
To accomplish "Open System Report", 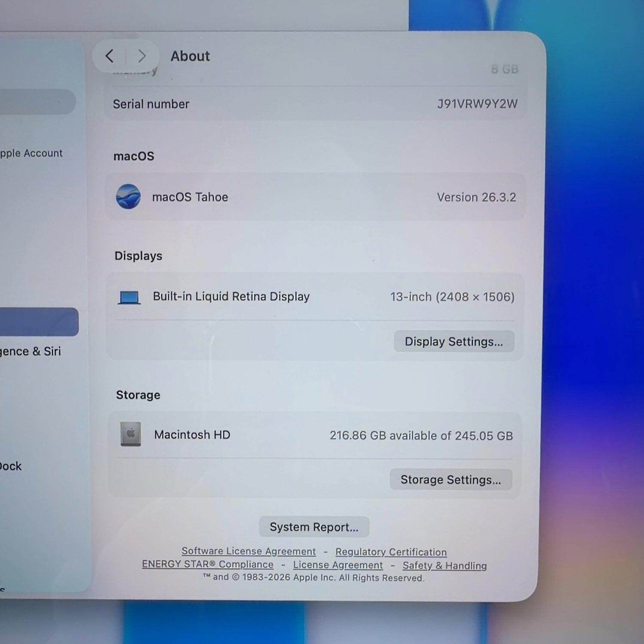I will [x=314, y=527].
